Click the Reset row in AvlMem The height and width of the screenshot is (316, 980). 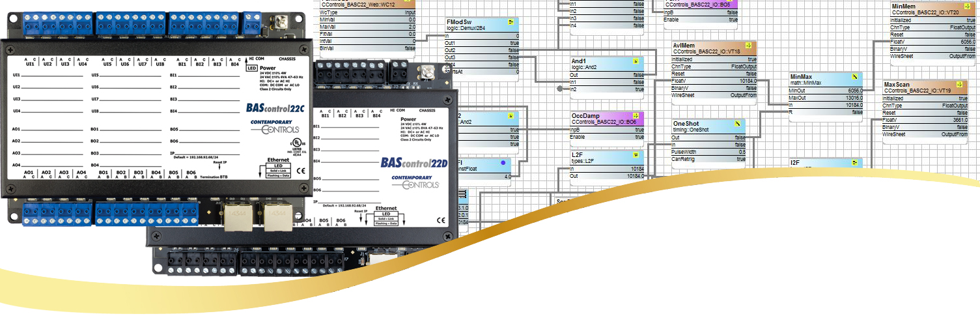(714, 74)
